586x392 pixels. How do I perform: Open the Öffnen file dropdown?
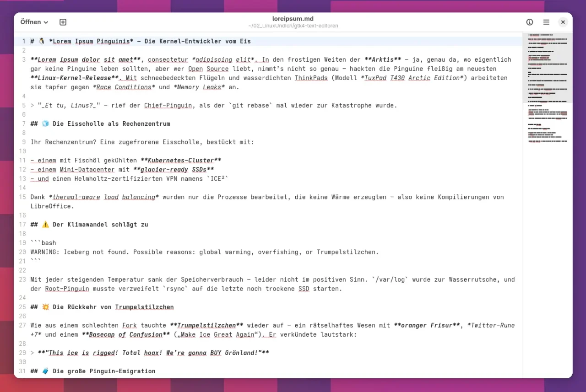click(x=34, y=22)
